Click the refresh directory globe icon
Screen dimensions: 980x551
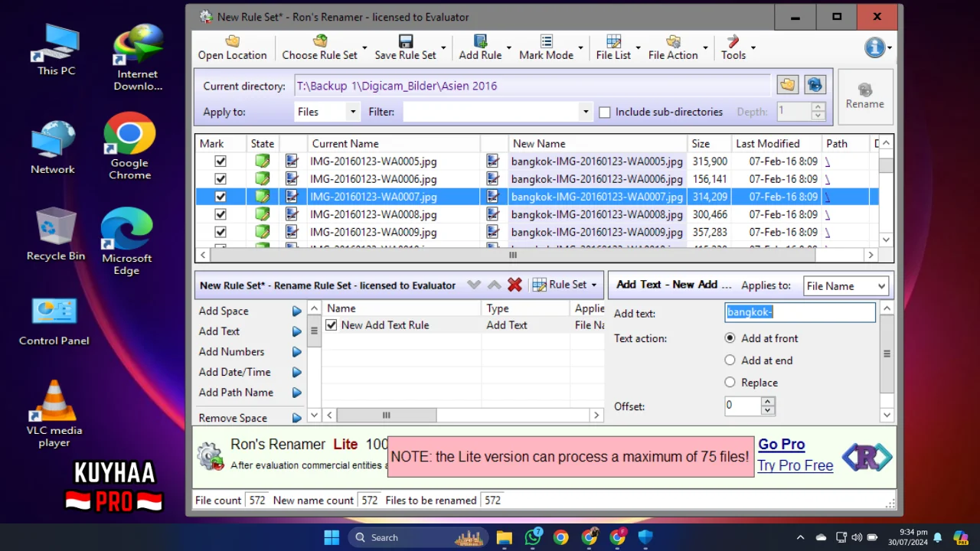[815, 85]
